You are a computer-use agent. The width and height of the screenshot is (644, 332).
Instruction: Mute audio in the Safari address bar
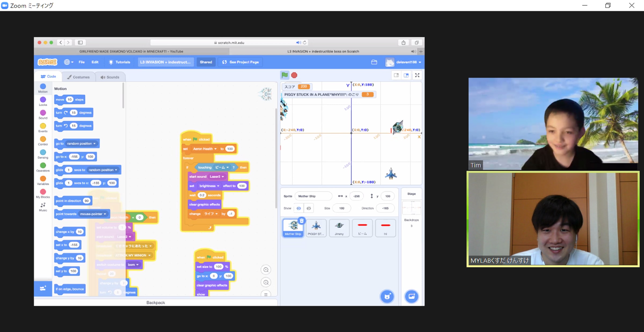298,43
